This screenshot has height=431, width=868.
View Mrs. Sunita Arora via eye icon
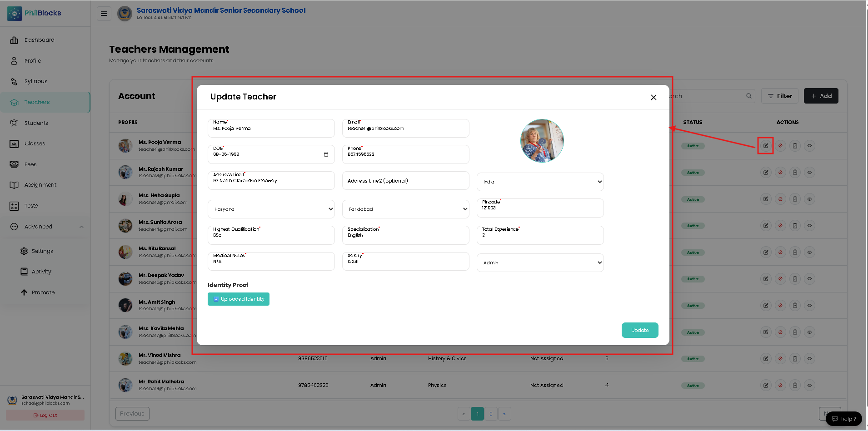point(809,226)
